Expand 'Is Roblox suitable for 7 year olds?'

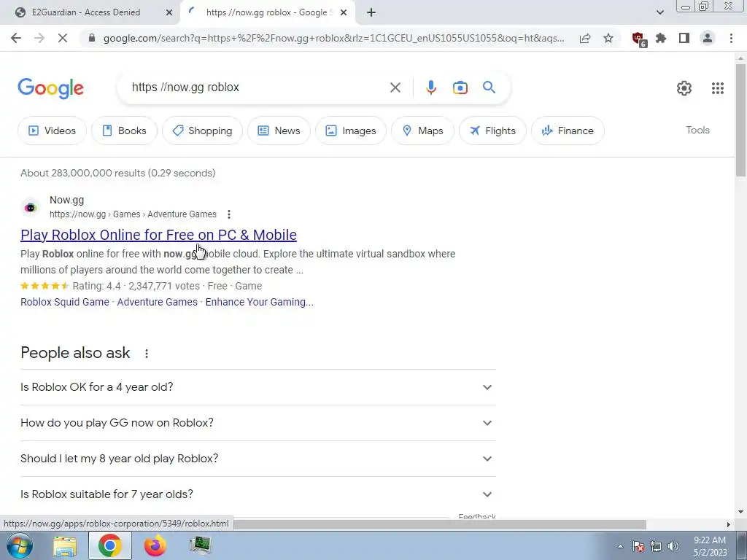258,494
